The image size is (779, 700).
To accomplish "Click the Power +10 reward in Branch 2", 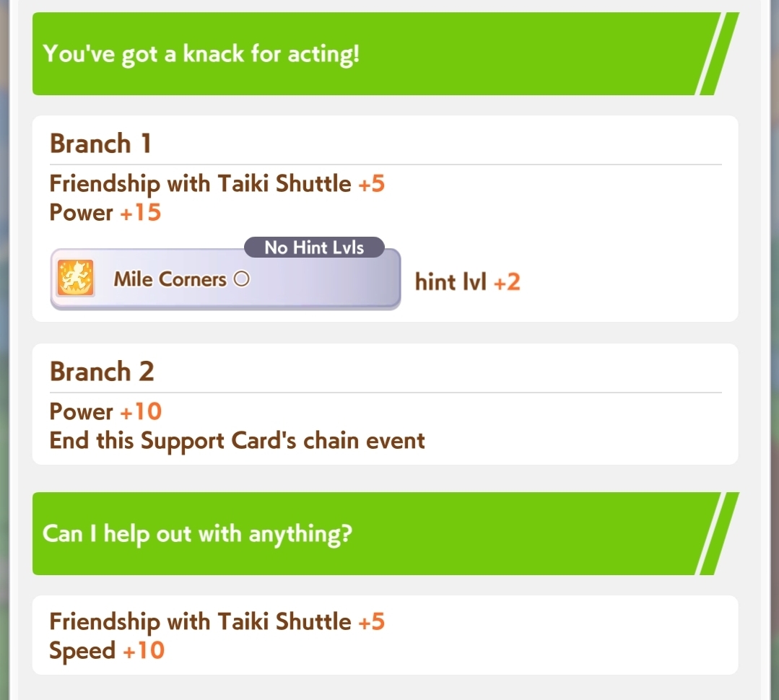I will pos(106,411).
